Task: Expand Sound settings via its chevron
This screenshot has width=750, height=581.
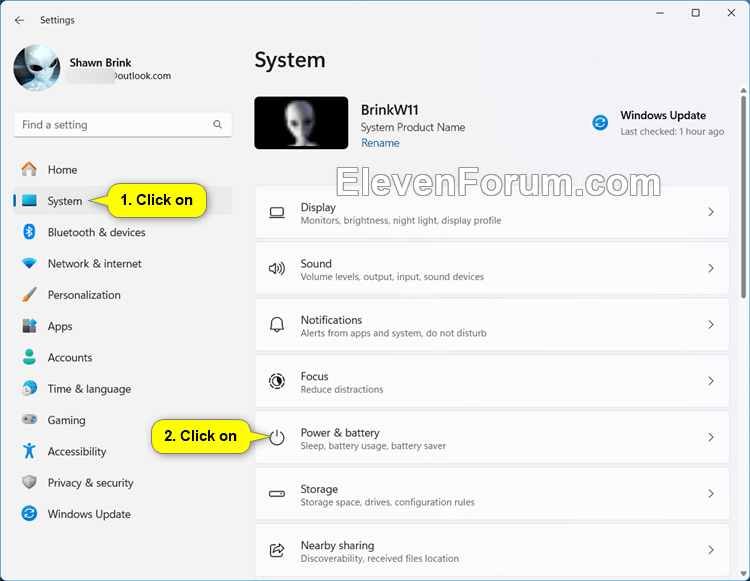Action: [711, 268]
